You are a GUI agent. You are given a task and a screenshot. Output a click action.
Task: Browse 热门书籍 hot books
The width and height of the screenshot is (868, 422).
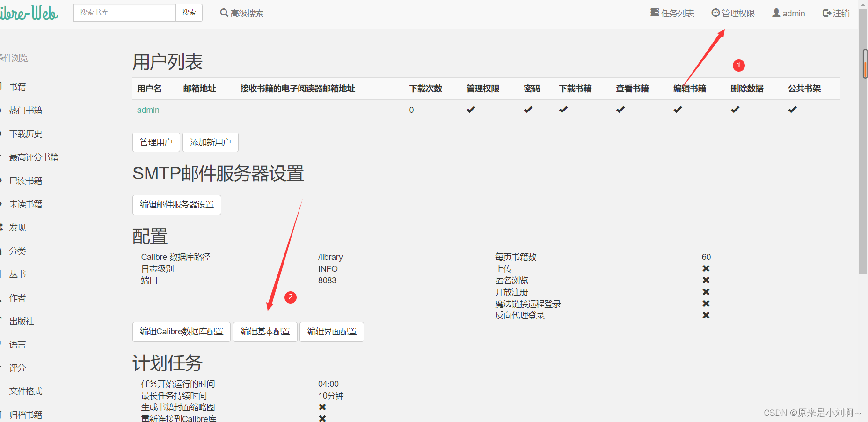click(25, 111)
